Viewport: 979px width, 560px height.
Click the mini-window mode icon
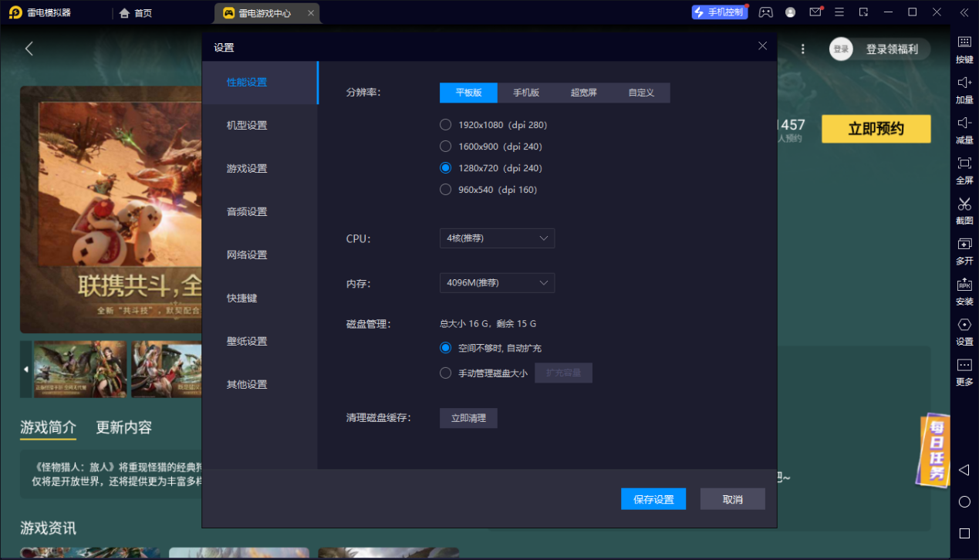[863, 12]
